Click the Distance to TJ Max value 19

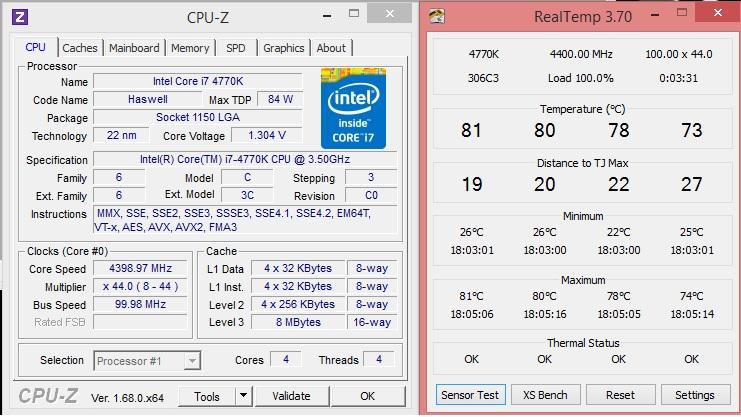472,184
